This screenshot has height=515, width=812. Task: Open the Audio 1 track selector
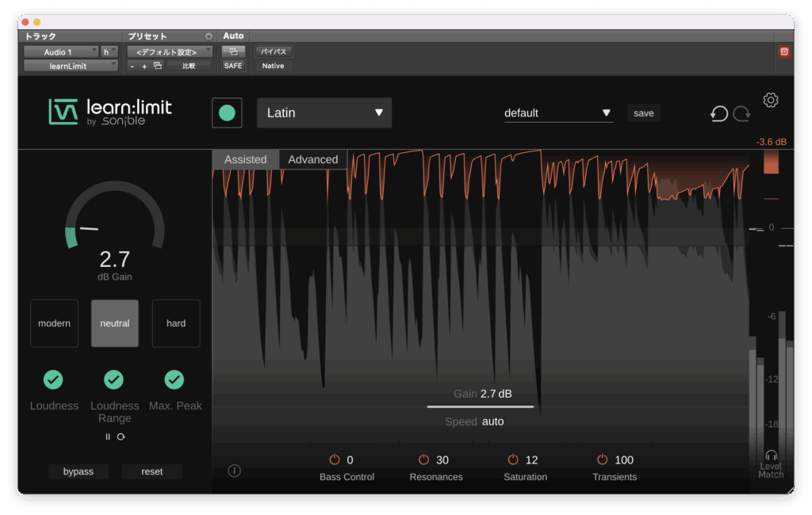tap(61, 51)
